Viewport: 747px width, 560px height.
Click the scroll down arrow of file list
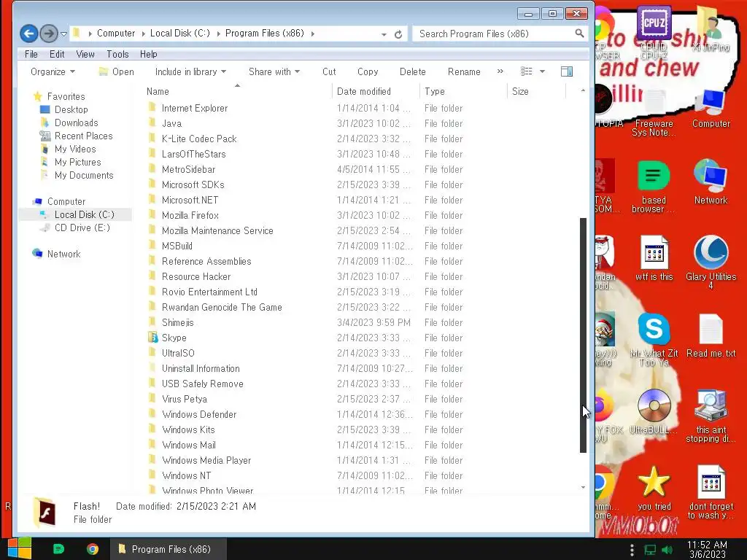(x=583, y=487)
